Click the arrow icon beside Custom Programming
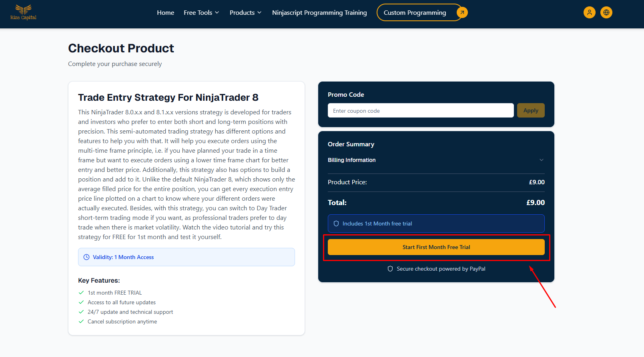The height and width of the screenshot is (357, 644). point(462,12)
